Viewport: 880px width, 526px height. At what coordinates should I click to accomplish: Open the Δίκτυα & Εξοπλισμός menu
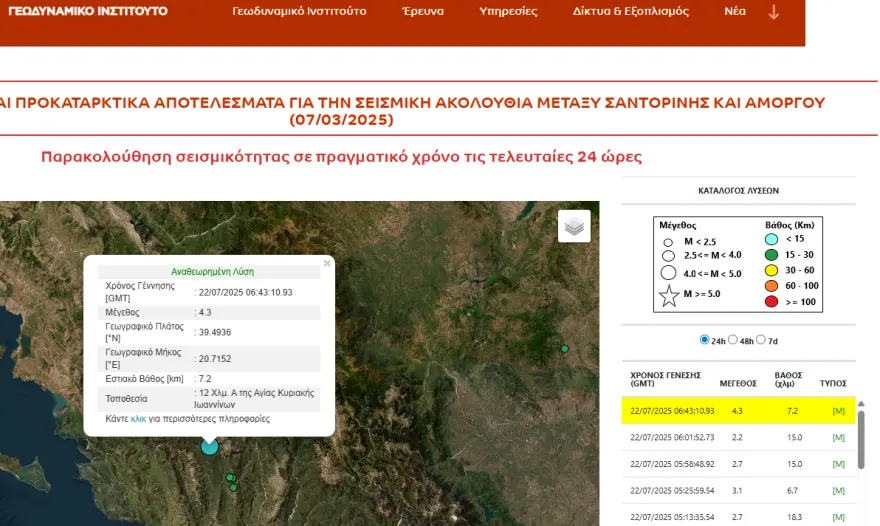[630, 11]
